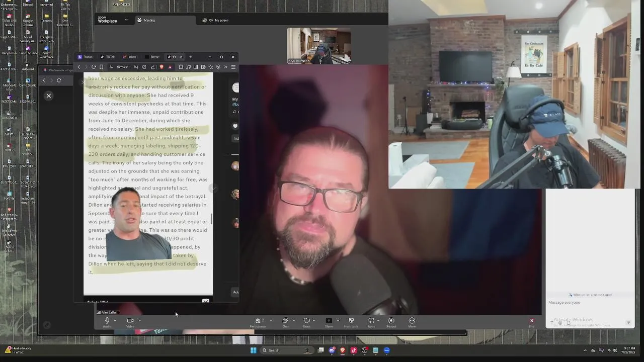Screen dimensions: 644x362
Task: Click the system tray volume icon
Action: 615,350
